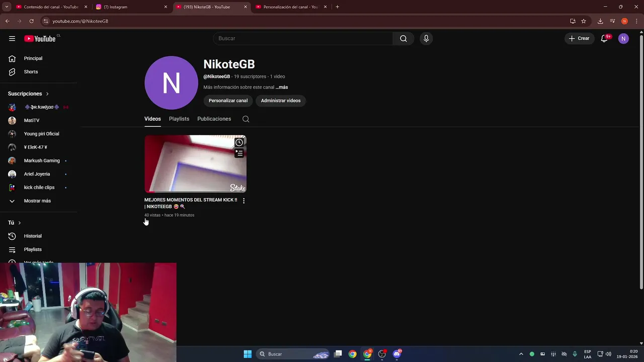Open Task View on the taskbar
This screenshot has width=644, height=362.
(338, 354)
